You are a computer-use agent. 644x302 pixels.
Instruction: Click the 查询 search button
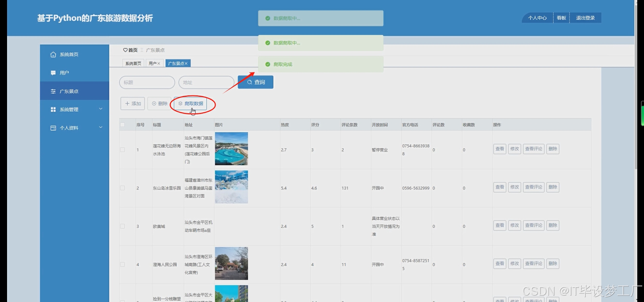(x=255, y=82)
